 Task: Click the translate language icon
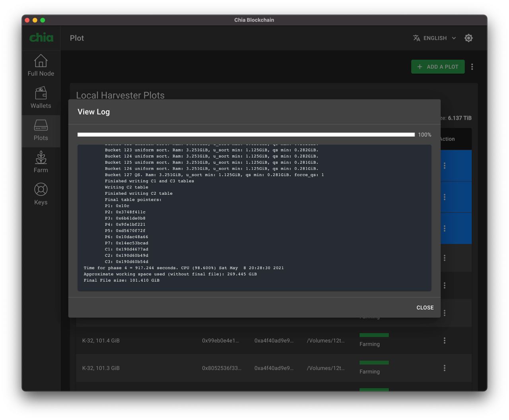tap(417, 38)
